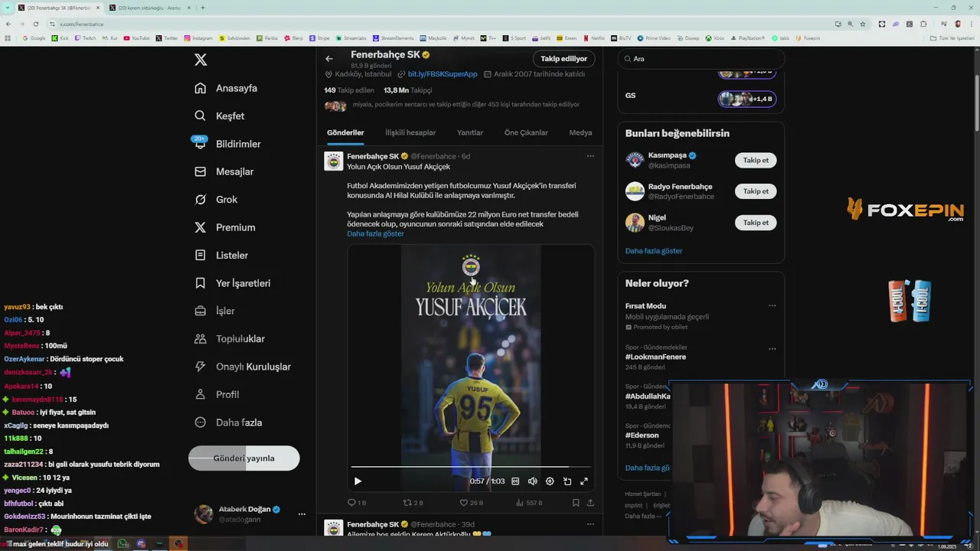Click the back arrow beside Fenerbahçe SK
The width and height of the screenshot is (980, 551).
329,59
